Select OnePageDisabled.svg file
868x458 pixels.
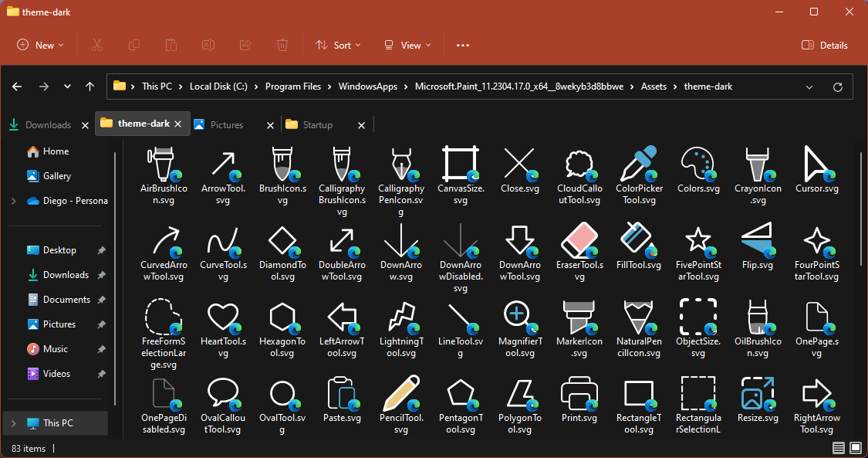164,405
